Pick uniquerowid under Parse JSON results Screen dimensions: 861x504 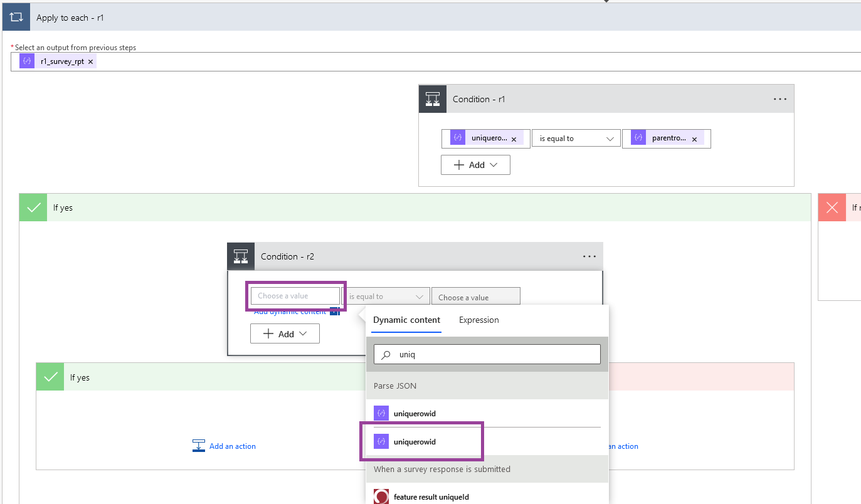[416, 412]
